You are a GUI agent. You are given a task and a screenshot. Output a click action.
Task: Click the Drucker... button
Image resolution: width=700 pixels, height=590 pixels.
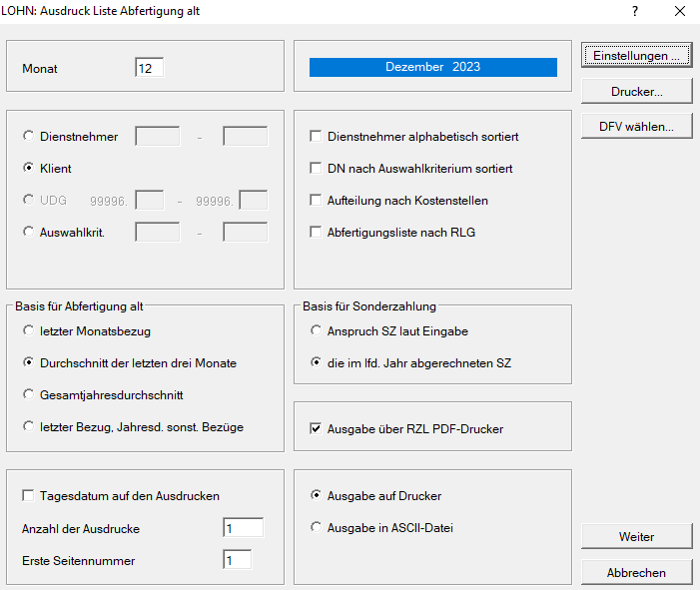click(x=636, y=91)
